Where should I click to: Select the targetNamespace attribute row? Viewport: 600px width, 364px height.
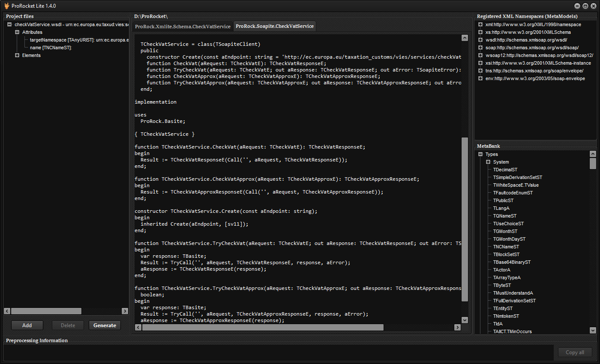pos(79,40)
